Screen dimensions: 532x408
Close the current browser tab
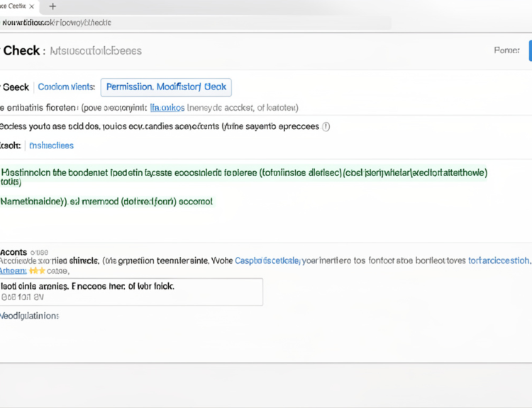pyautogui.click(x=31, y=6)
